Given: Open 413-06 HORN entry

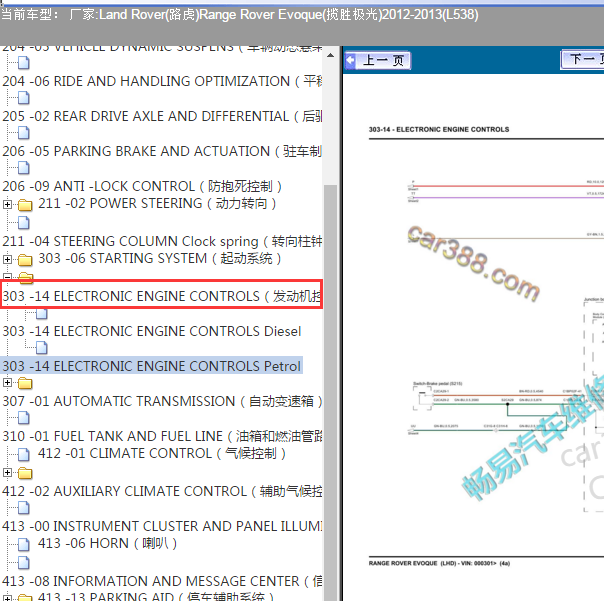Looking at the screenshot, I should (x=107, y=544).
